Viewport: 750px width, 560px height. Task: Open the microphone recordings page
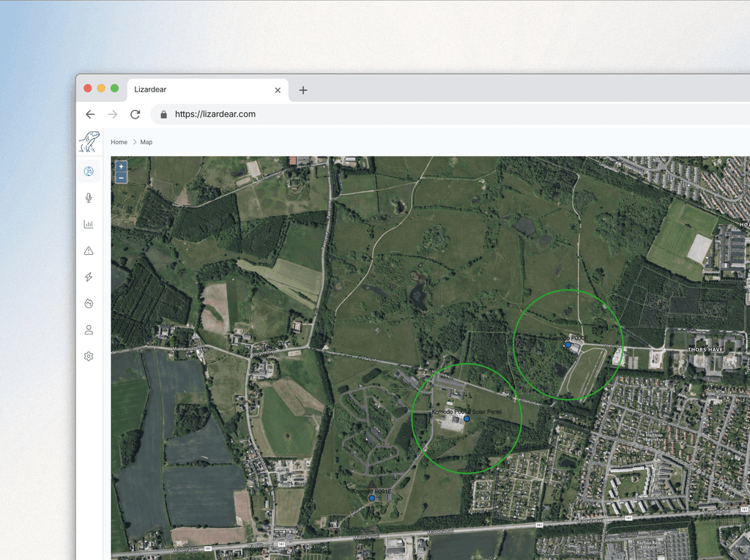(x=89, y=198)
